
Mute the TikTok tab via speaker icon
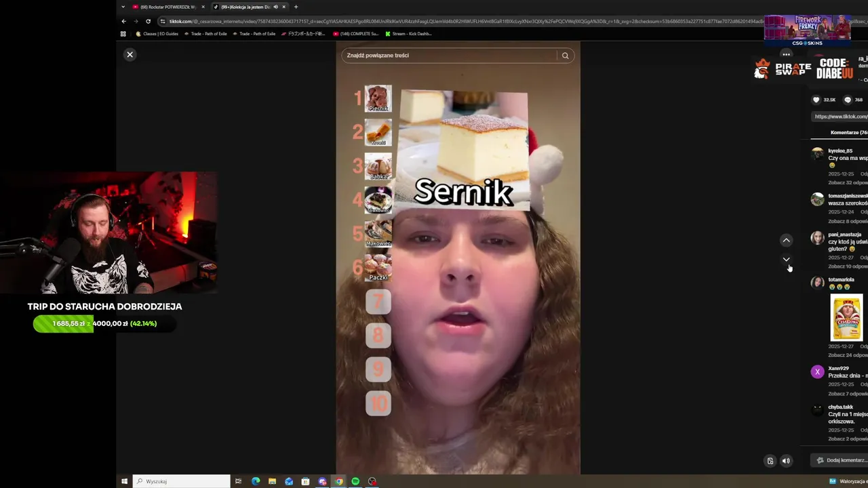(275, 7)
